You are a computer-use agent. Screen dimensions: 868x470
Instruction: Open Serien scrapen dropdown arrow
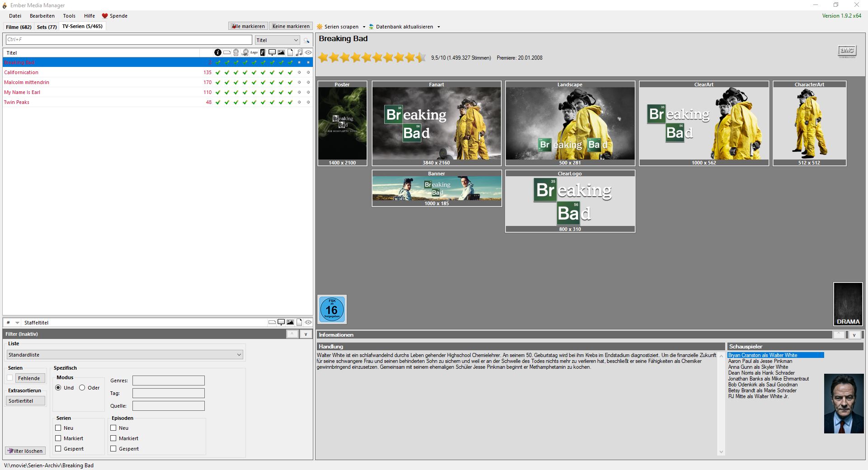364,27
